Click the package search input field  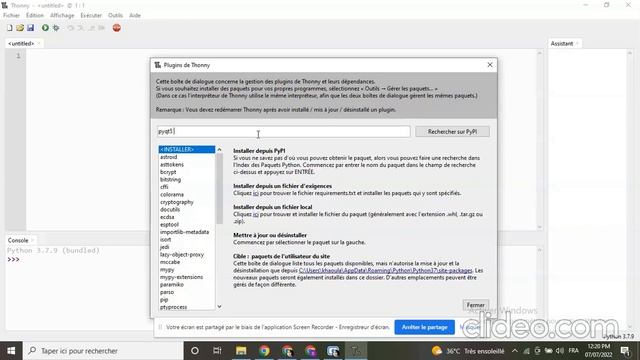click(284, 131)
